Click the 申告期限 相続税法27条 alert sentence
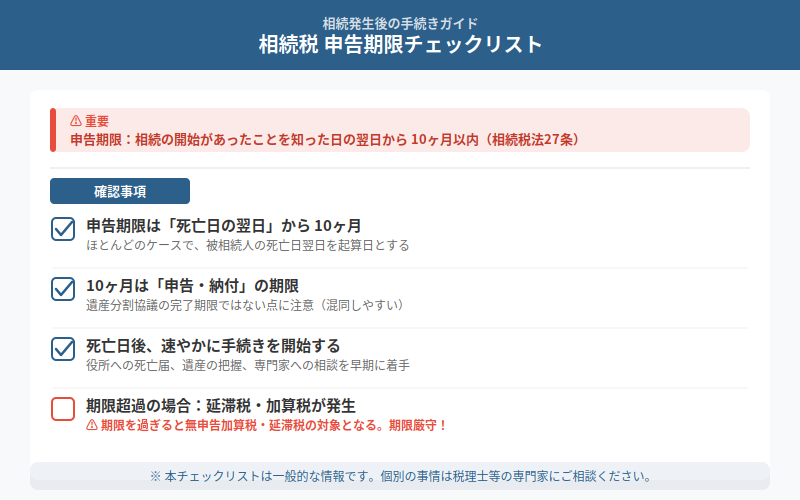Viewport: 800px width, 500px height. coord(325,140)
